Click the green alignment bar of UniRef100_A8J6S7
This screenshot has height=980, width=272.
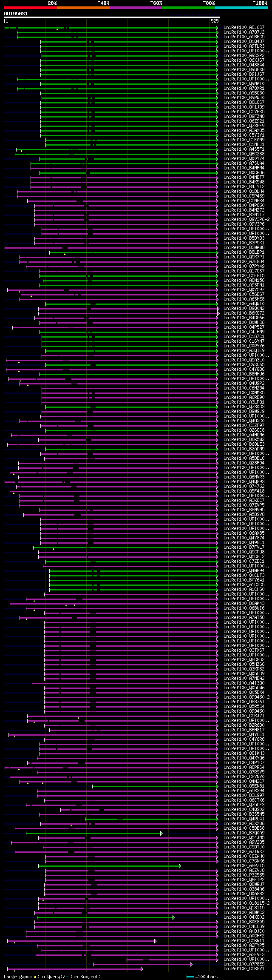pos(111,28)
